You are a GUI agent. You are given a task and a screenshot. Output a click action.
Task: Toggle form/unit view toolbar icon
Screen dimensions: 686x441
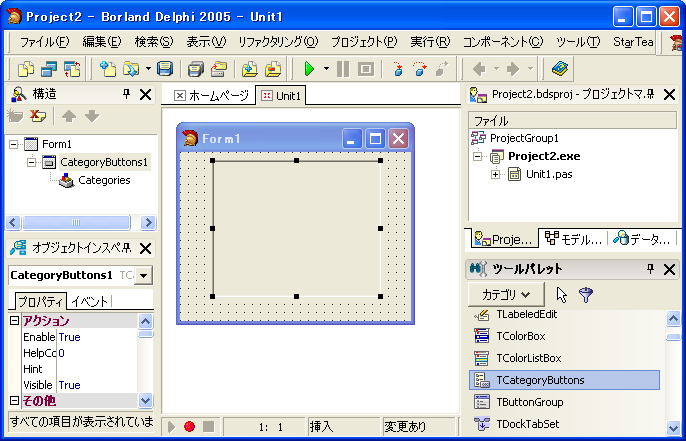click(x=72, y=69)
